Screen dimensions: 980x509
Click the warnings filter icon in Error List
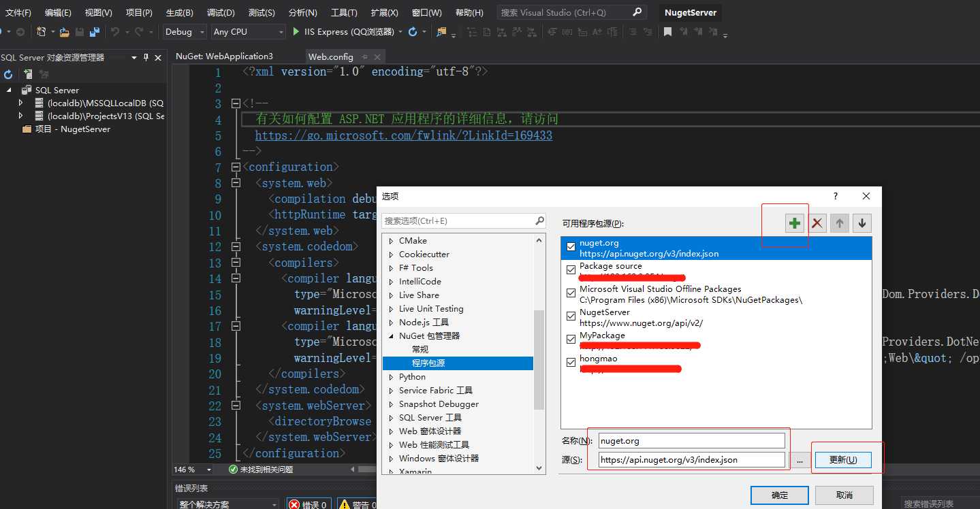[x=344, y=504]
